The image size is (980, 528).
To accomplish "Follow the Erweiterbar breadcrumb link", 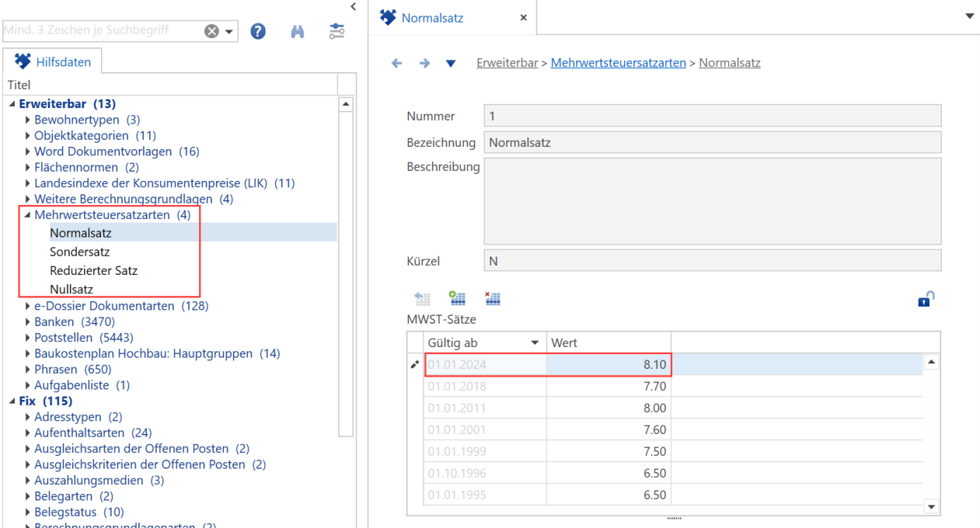I will coord(507,63).
